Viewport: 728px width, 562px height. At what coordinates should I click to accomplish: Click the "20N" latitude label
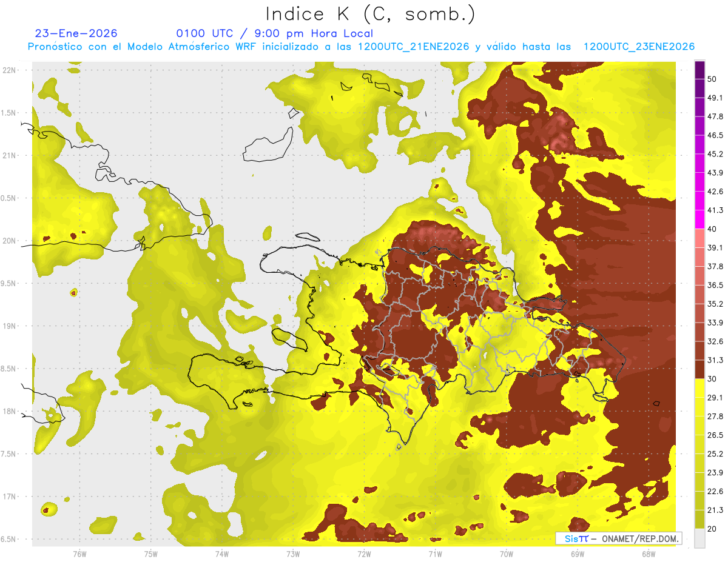click(x=9, y=241)
